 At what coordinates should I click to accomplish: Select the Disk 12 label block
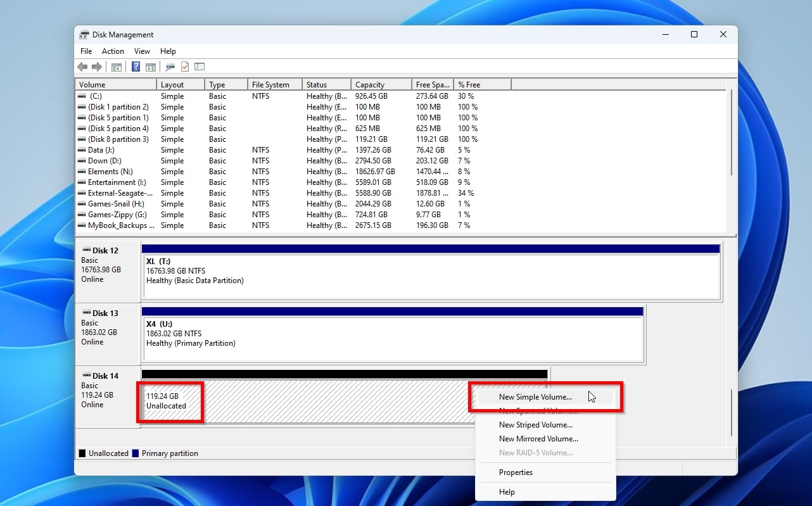(x=108, y=271)
